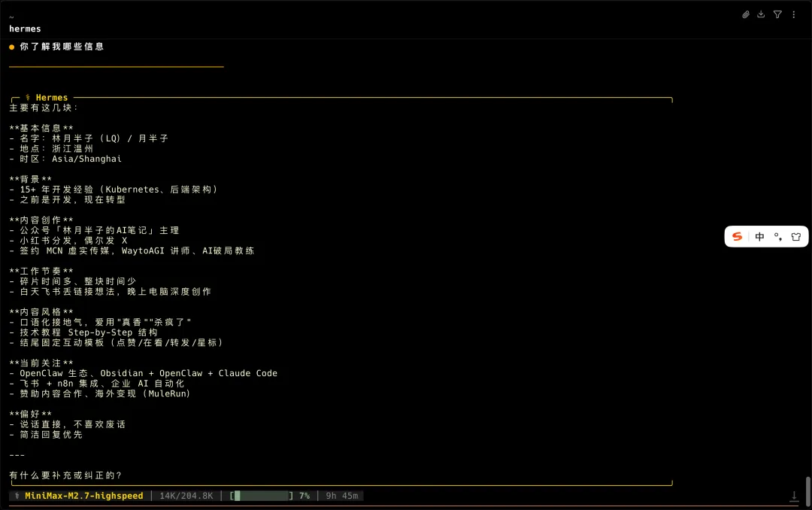Click the caduceus icon beside Hermes header
The width and height of the screenshot is (812, 510).
28,98
